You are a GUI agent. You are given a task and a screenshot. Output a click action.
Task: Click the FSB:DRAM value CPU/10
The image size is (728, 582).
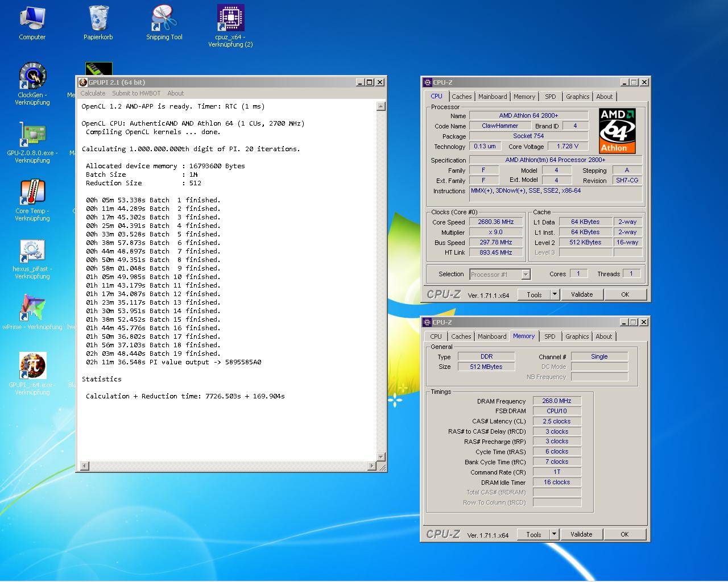[x=557, y=411]
